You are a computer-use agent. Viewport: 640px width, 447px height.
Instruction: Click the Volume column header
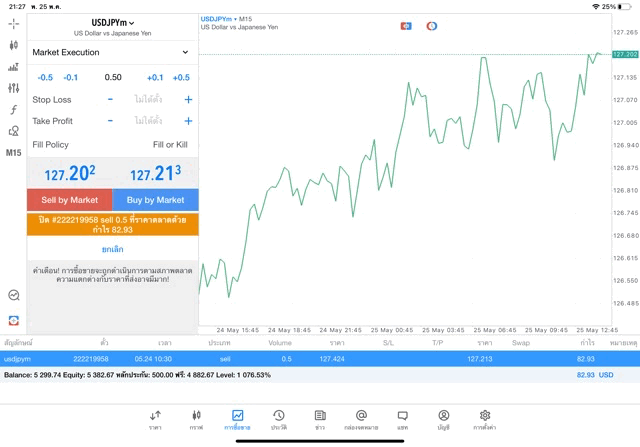pos(280,343)
